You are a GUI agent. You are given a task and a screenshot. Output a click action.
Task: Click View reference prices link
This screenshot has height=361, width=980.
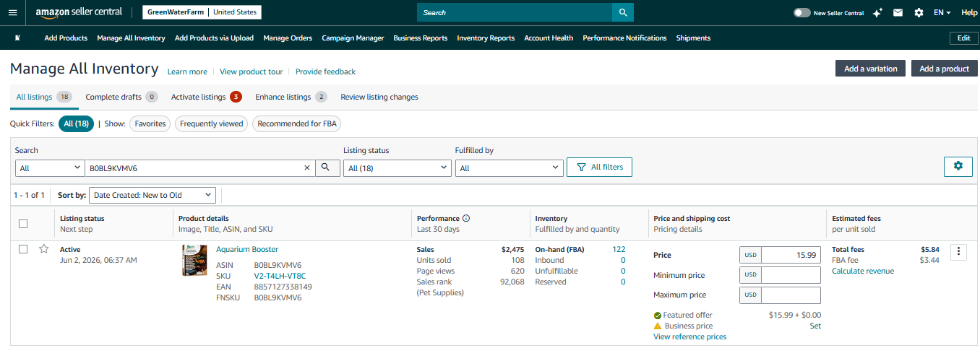click(x=690, y=336)
